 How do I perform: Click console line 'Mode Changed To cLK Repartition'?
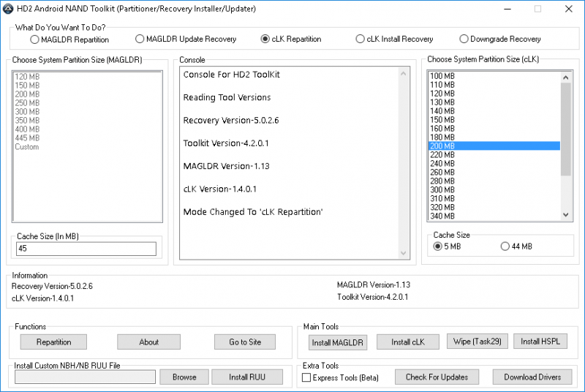253,212
